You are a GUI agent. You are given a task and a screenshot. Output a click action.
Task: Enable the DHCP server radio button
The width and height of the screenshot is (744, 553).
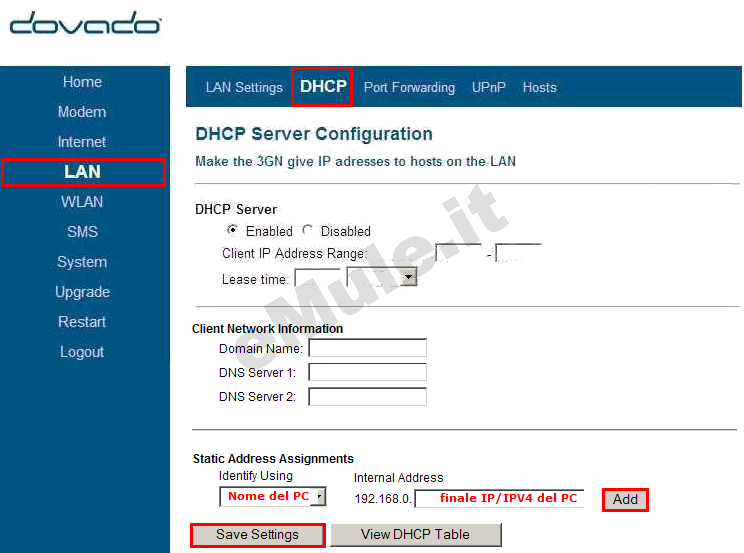click(232, 230)
